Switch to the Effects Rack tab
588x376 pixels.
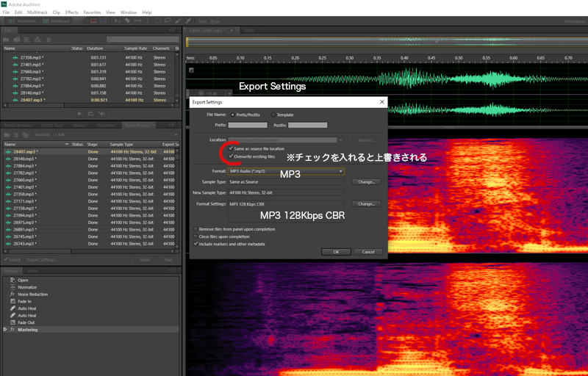[x=52, y=125]
